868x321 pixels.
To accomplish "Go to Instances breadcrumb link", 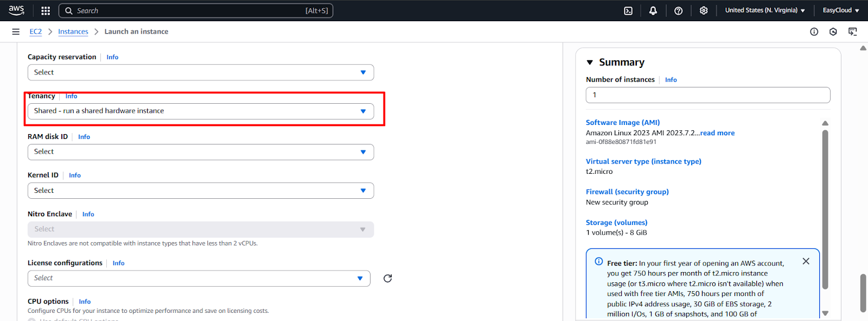I will (x=73, y=32).
